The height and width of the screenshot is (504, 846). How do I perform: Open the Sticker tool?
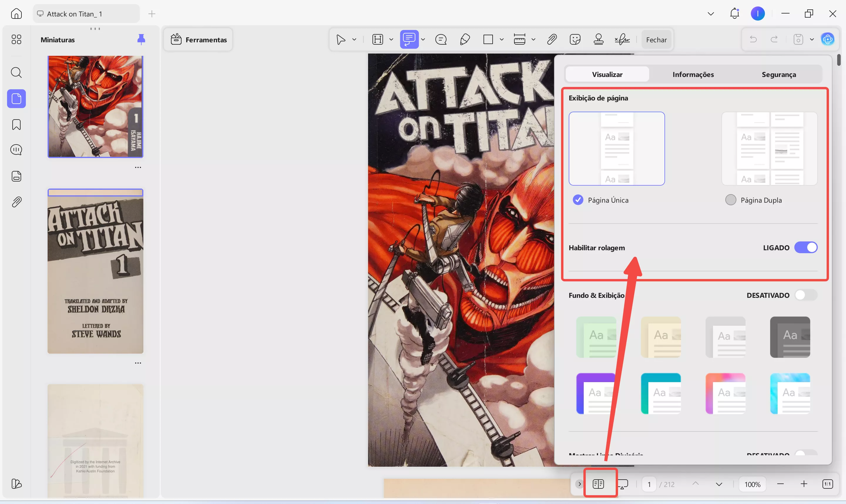(x=575, y=39)
